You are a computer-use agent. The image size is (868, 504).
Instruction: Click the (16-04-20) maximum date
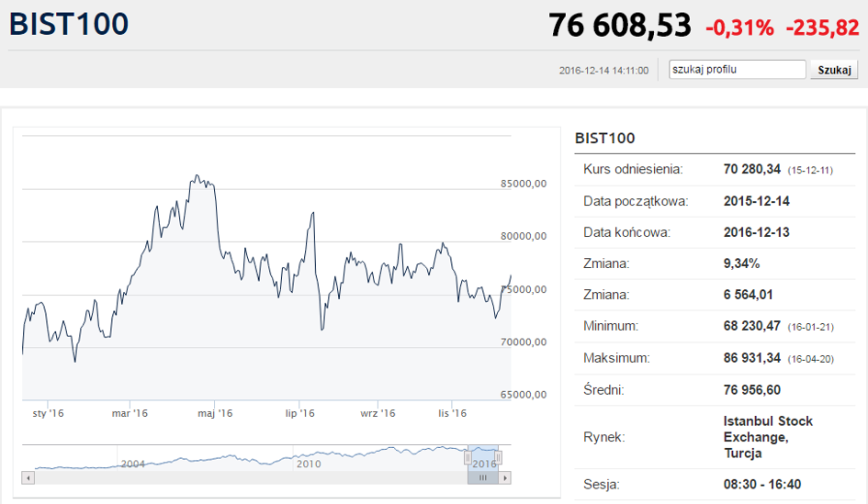pos(810,360)
